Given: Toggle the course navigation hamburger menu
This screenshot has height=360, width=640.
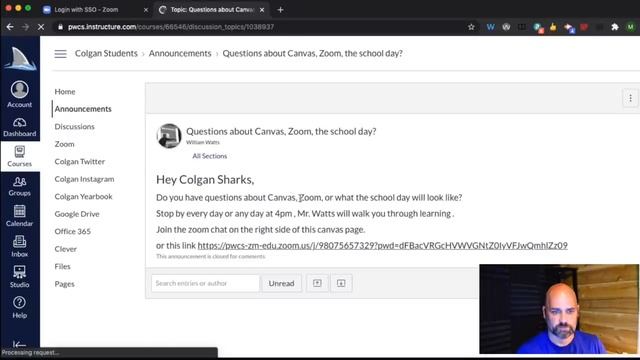Looking at the screenshot, I should coord(60,53).
